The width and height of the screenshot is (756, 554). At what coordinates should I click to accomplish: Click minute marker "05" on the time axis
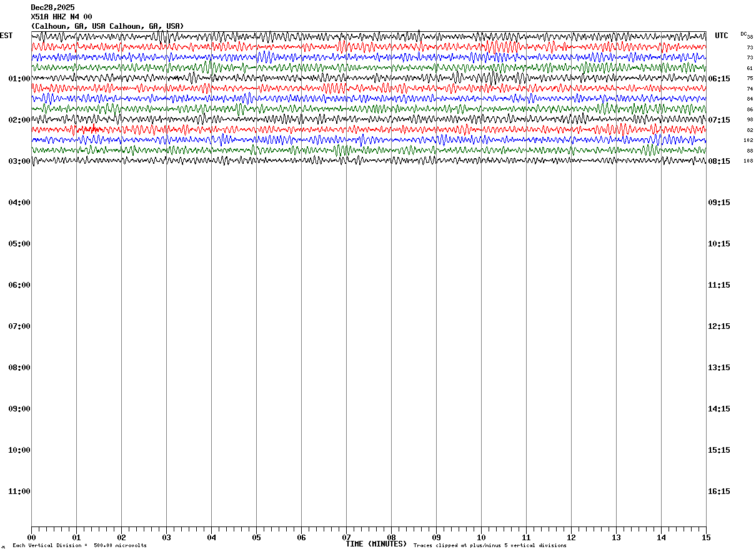pyautogui.click(x=256, y=537)
